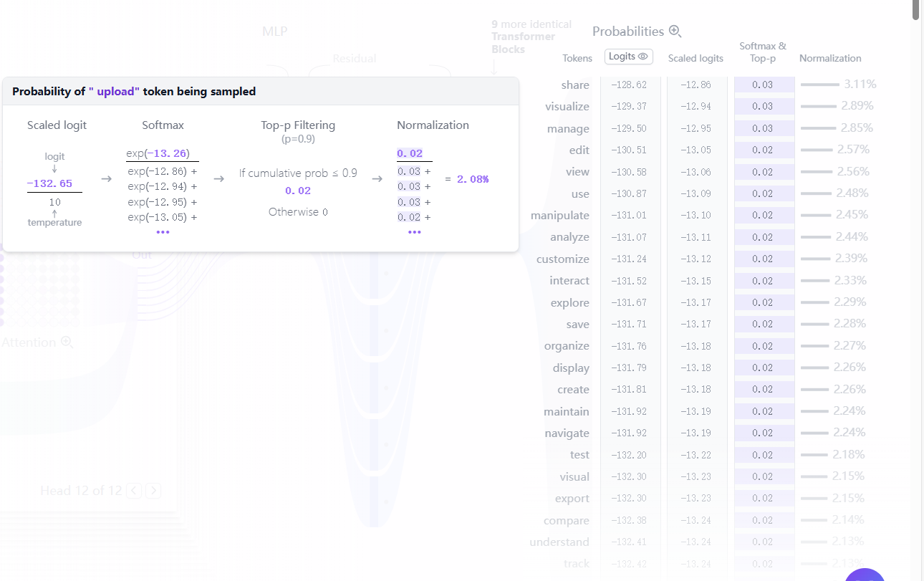Select the 'manage' token

[x=568, y=128]
